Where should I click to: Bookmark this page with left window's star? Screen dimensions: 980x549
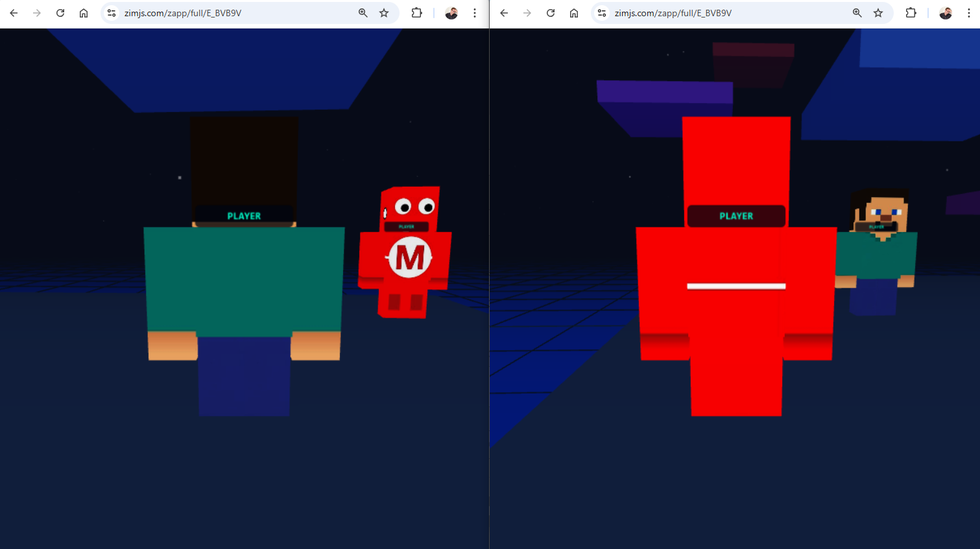[384, 13]
